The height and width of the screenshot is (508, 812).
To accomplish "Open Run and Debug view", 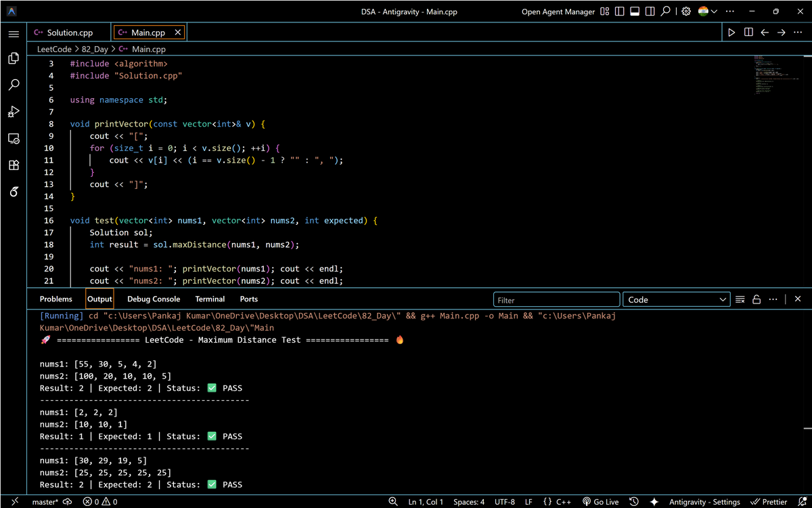I will (x=14, y=112).
